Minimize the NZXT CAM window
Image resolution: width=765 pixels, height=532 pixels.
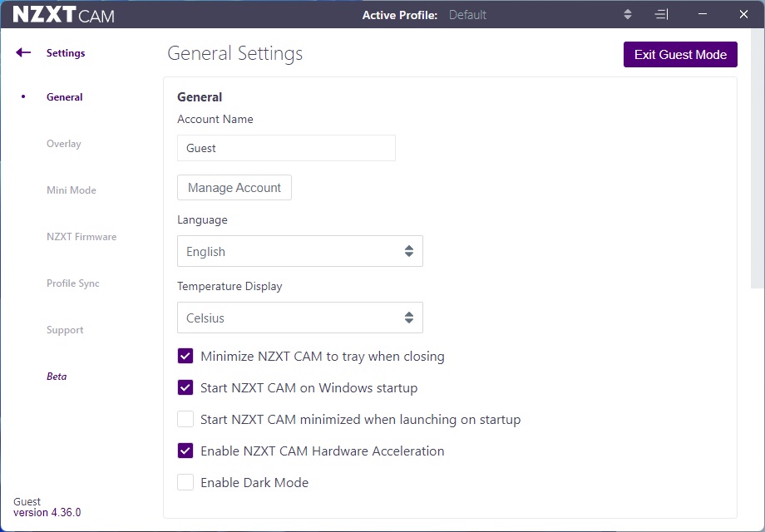pos(703,15)
